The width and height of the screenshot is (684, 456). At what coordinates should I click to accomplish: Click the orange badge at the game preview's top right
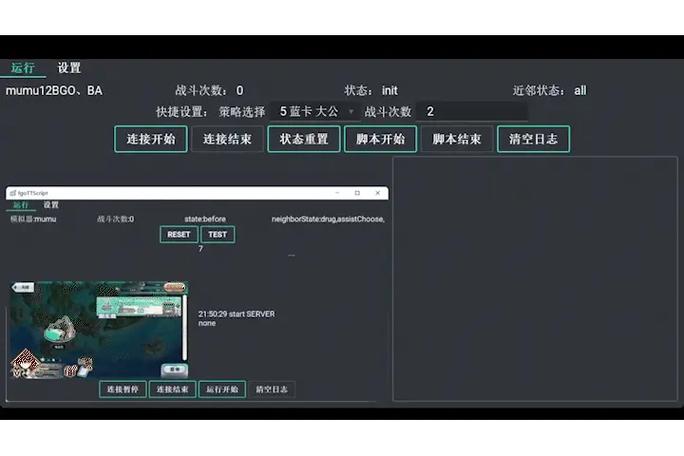[x=174, y=287]
